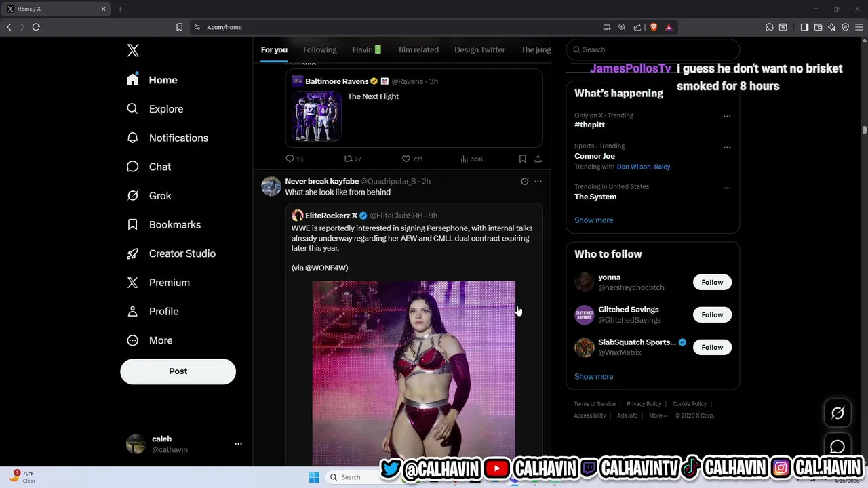Open Windows Start menu
This screenshot has width=868, height=488.
(x=314, y=477)
